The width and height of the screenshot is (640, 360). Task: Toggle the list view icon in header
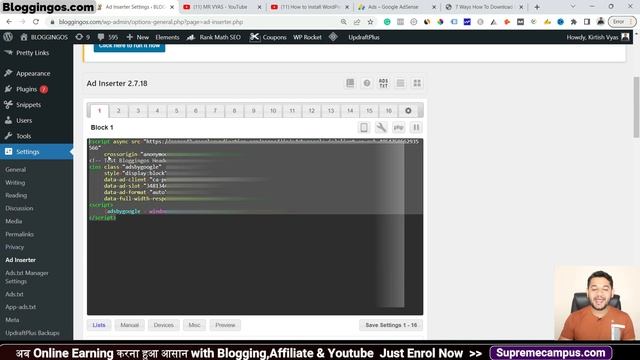[x=400, y=83]
